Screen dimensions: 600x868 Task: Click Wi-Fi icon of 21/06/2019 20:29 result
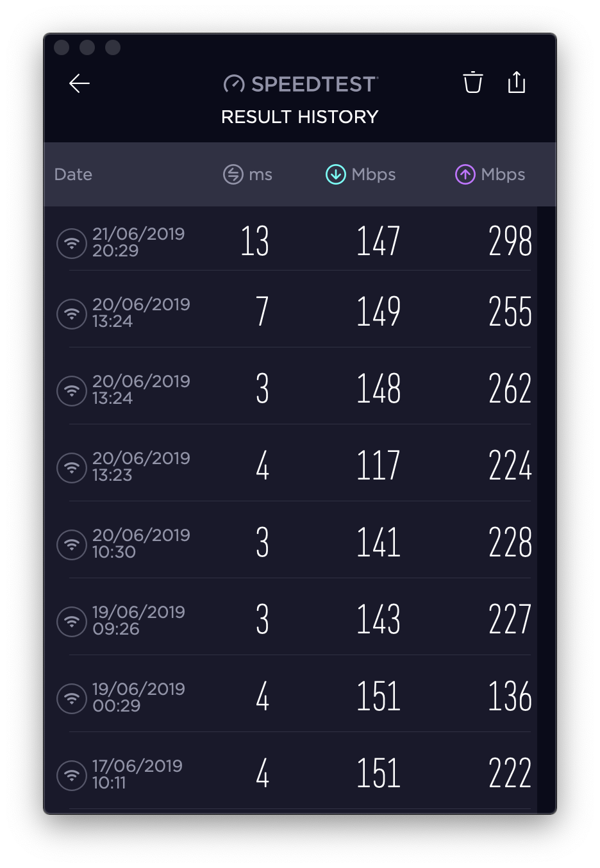click(x=72, y=243)
